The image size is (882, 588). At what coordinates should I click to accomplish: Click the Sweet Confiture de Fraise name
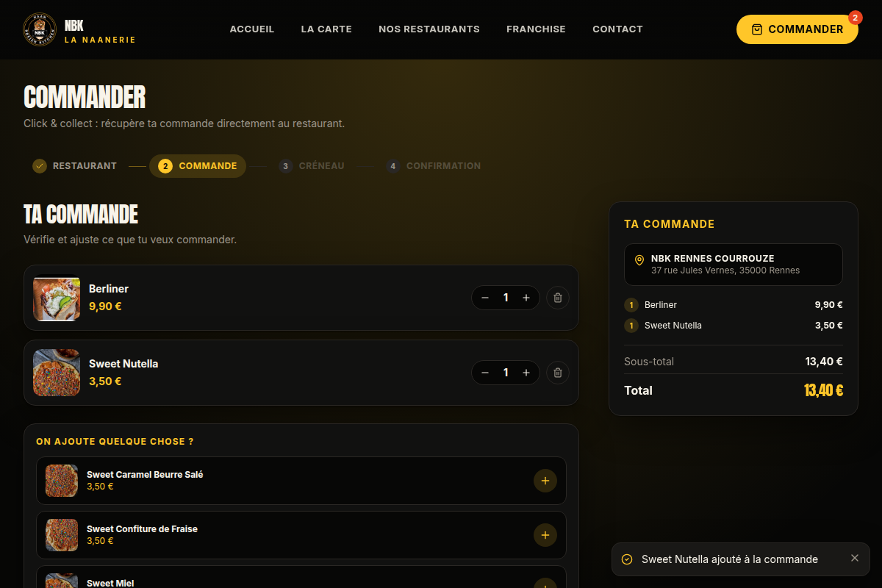click(x=142, y=529)
